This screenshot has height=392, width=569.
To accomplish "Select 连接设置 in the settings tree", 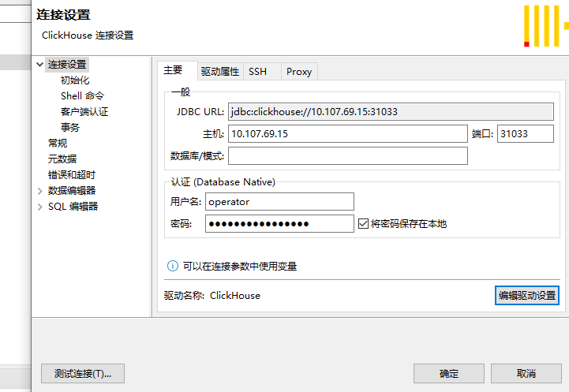I will [67, 65].
